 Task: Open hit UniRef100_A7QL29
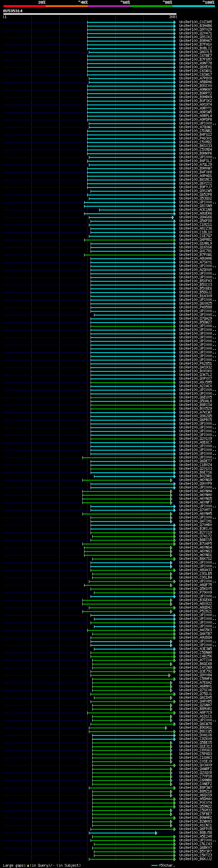click(196, 165)
